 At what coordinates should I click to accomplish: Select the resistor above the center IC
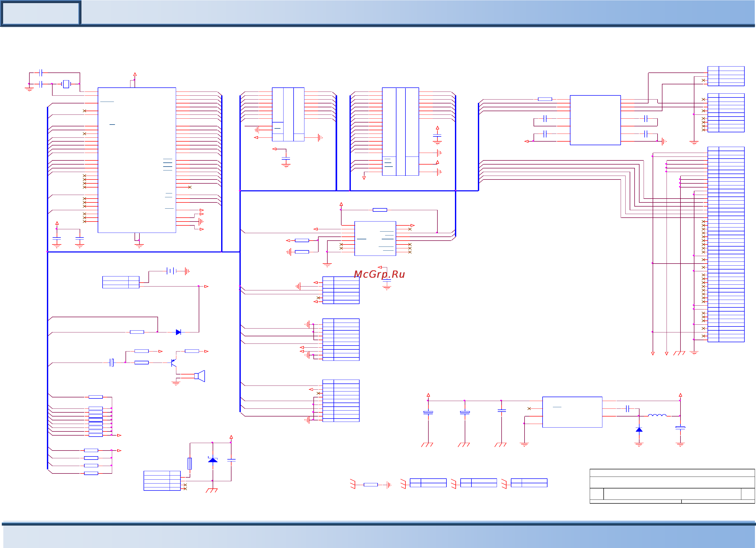coord(380,210)
